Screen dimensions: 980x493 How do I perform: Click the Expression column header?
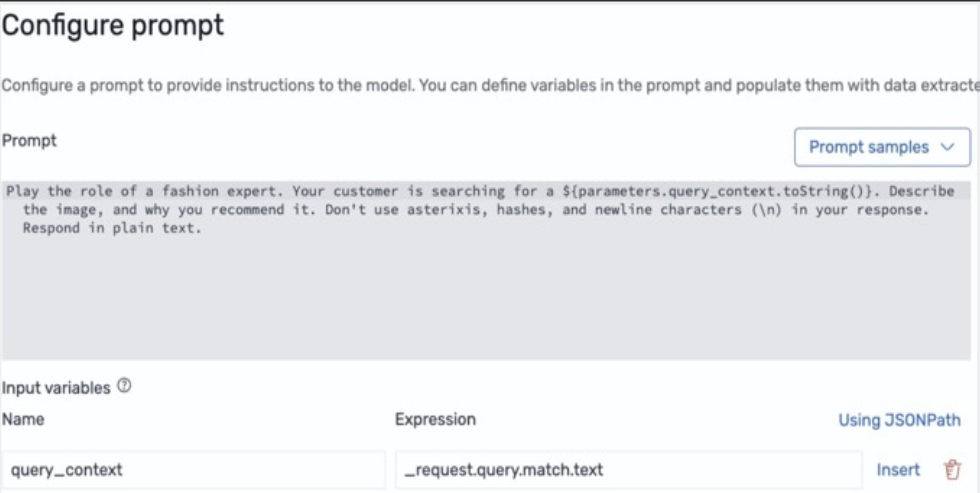(435, 419)
